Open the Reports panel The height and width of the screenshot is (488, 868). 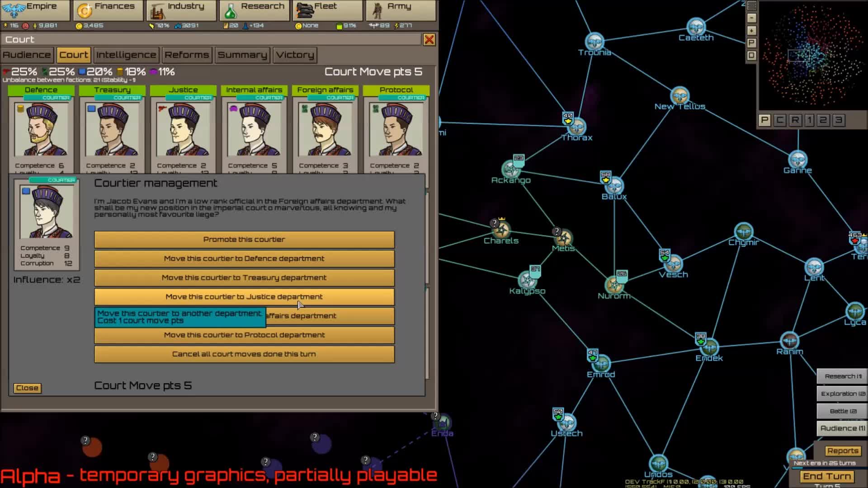click(843, 451)
